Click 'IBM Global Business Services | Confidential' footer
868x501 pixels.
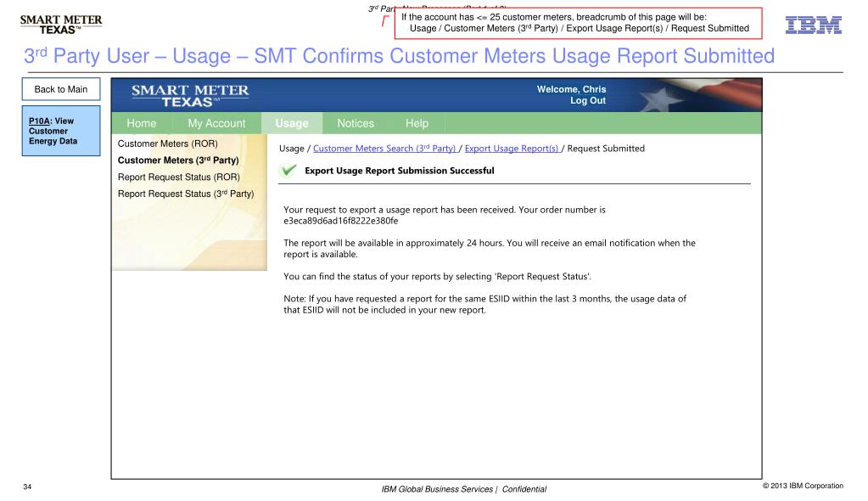click(464, 489)
